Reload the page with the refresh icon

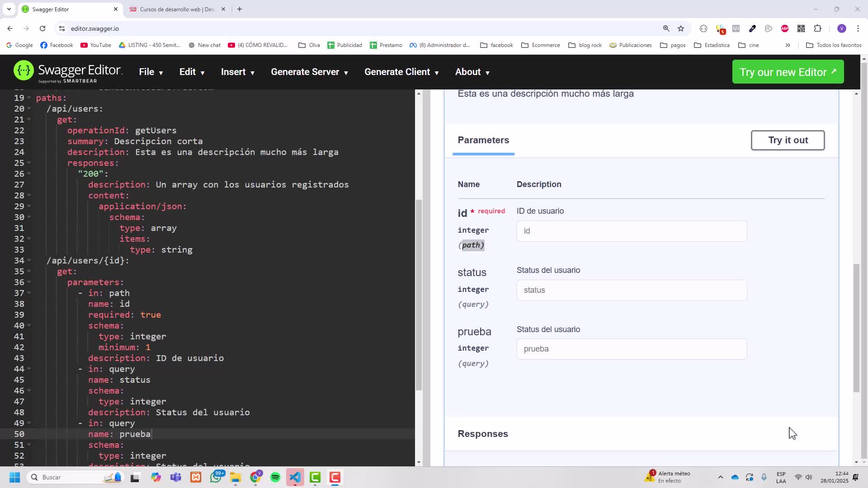42,28
